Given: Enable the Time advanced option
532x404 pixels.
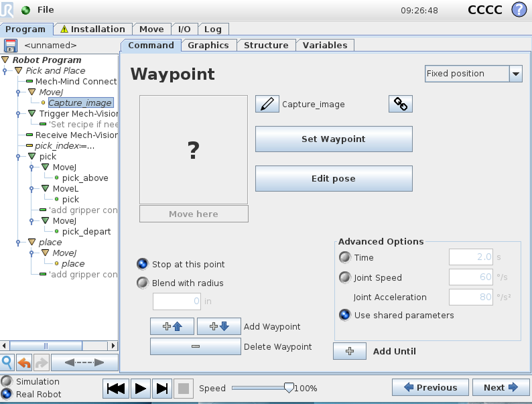Looking at the screenshot, I should (344, 257).
